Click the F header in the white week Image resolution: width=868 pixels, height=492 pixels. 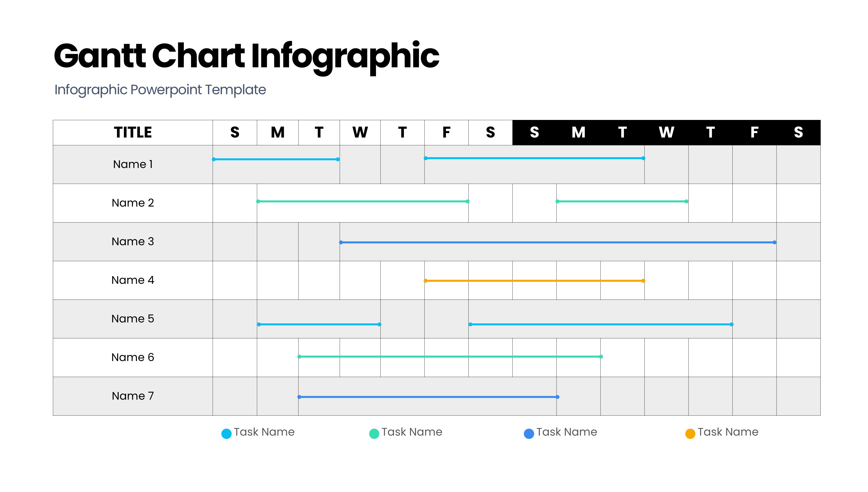(446, 132)
